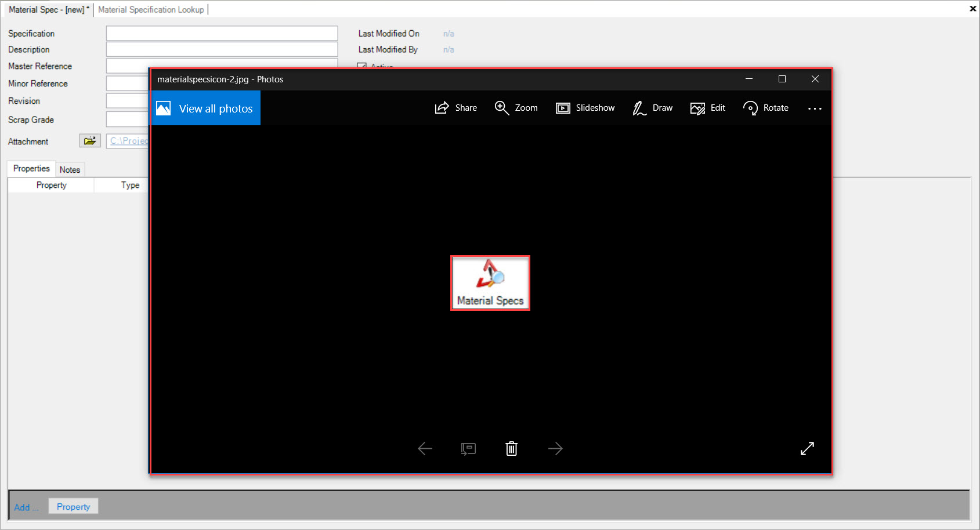The height and width of the screenshot is (530, 980).
Task: Click the Property column header
Action: coord(51,185)
